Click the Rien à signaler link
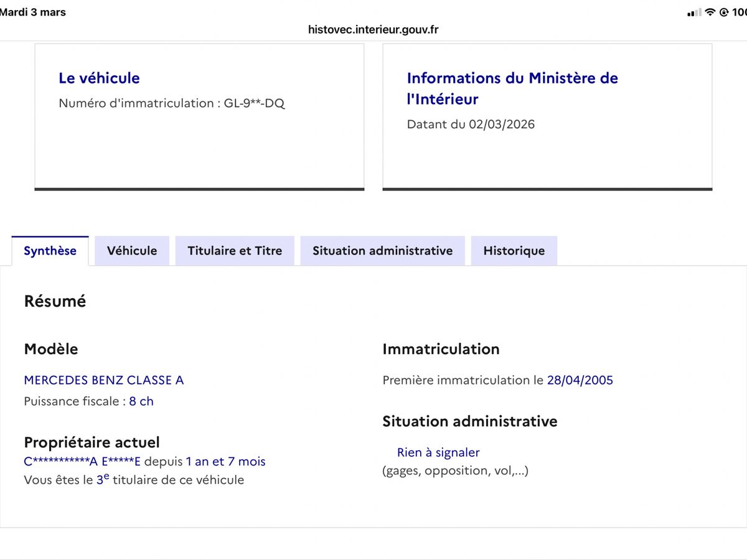The width and height of the screenshot is (747, 560). pyautogui.click(x=438, y=452)
